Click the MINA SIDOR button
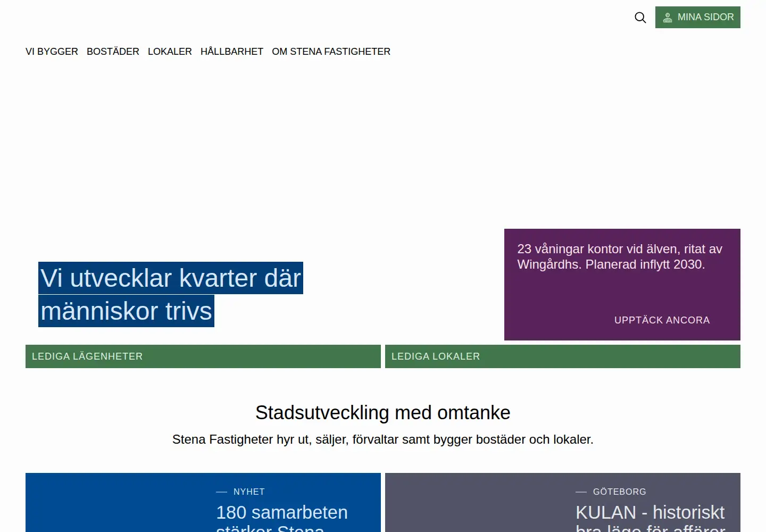The width and height of the screenshot is (766, 532). coord(698,17)
